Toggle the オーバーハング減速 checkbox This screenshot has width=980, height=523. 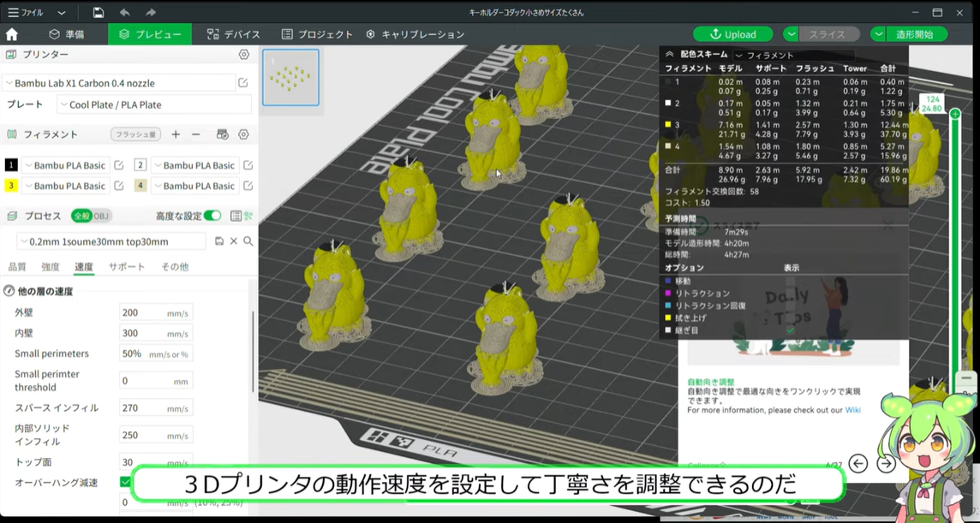click(125, 483)
